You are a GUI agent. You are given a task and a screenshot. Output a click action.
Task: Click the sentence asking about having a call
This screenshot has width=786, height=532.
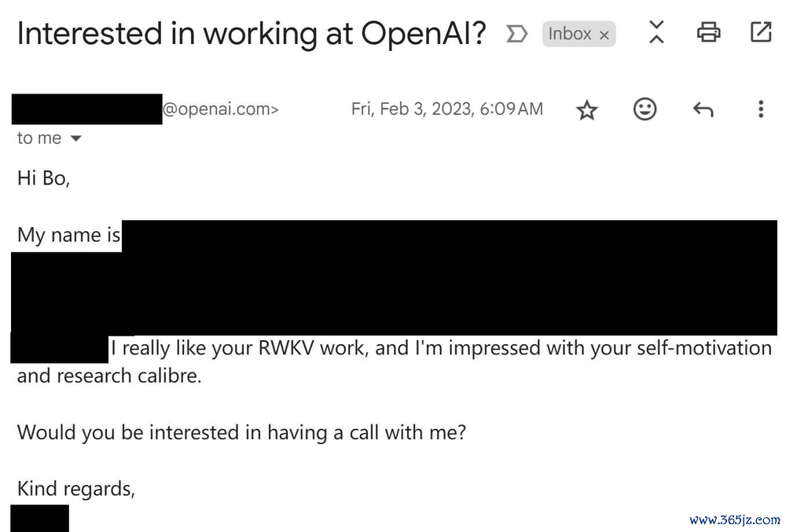click(x=241, y=432)
